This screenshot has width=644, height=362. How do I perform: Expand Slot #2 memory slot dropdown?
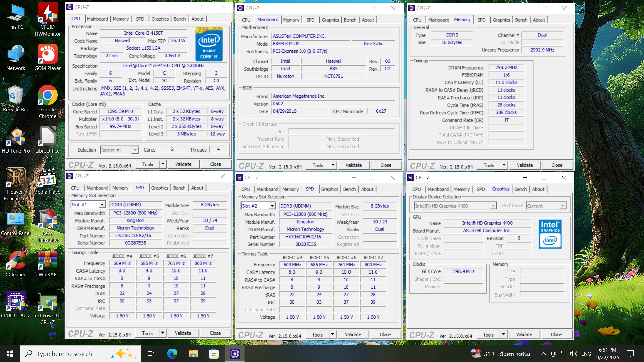pos(272,206)
